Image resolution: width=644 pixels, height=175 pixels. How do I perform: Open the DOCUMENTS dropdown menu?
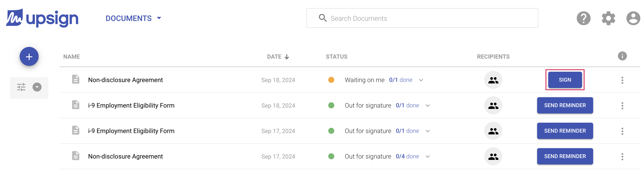pyautogui.click(x=133, y=18)
